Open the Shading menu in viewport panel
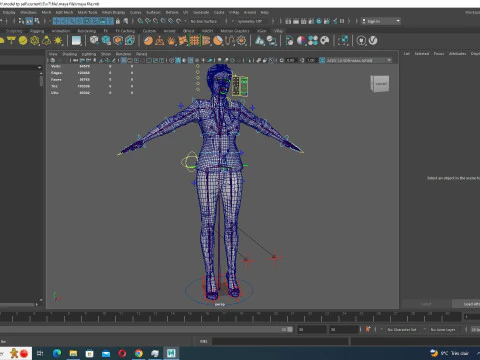Image resolution: width=480 pixels, height=360 pixels. [69, 54]
